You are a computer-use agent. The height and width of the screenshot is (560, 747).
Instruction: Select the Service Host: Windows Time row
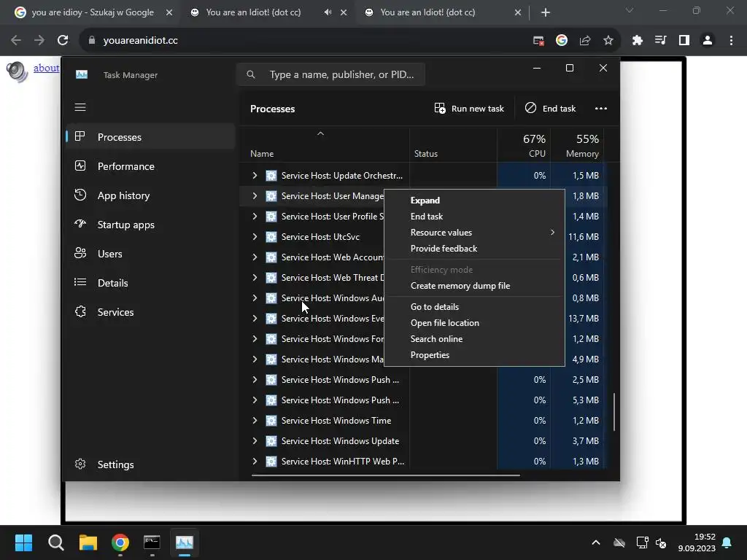pos(423,421)
